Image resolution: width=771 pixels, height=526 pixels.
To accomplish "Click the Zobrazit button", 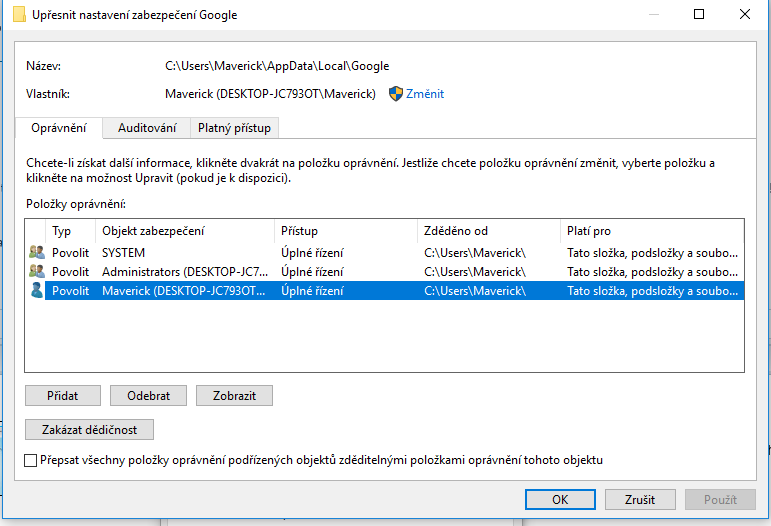I will tap(234, 396).
